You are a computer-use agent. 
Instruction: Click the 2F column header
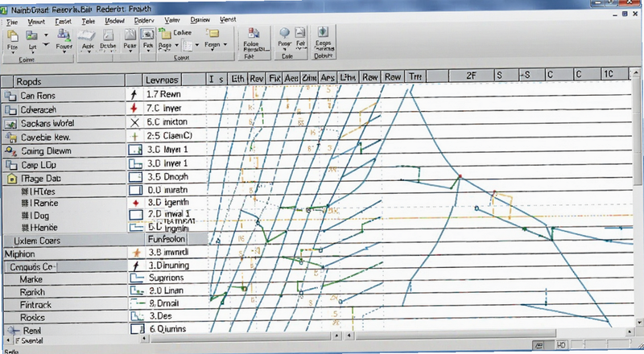471,75
